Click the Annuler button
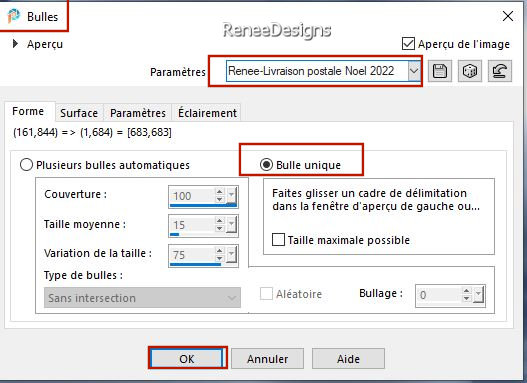The width and height of the screenshot is (527, 383). 268,359
